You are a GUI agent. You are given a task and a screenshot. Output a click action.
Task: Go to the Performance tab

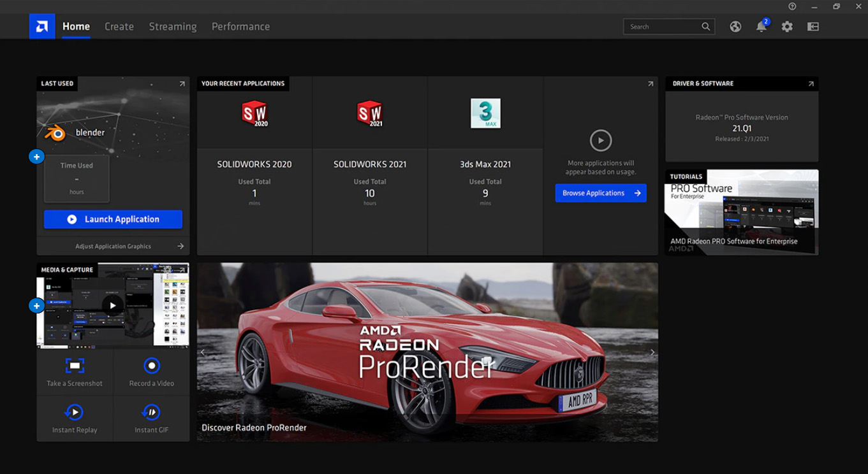240,26
